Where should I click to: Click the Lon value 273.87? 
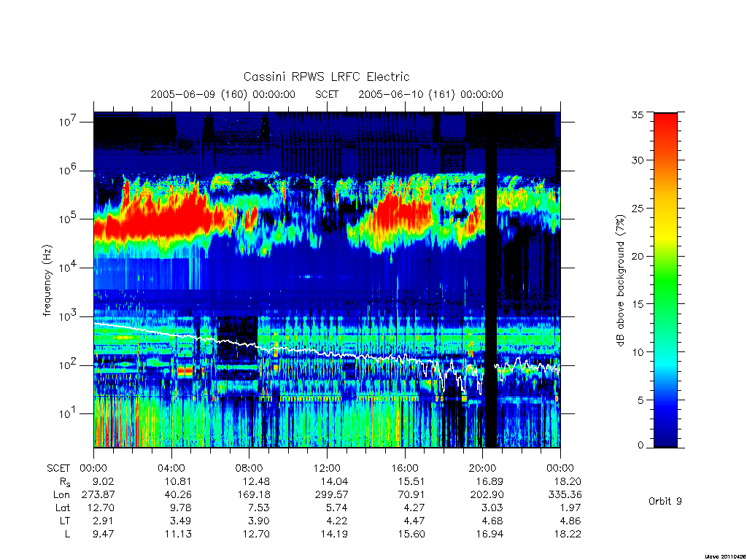pos(98,495)
